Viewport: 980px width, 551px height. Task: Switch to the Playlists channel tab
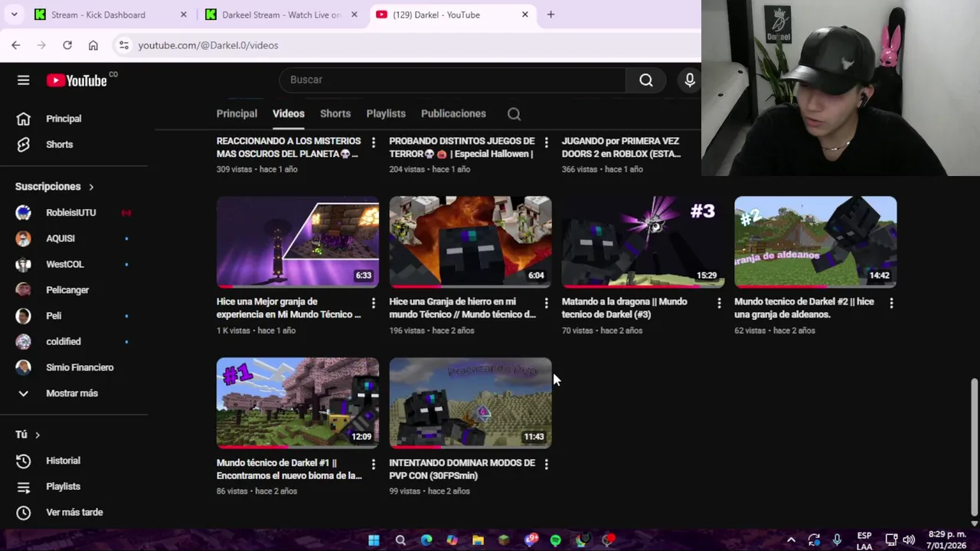386,114
